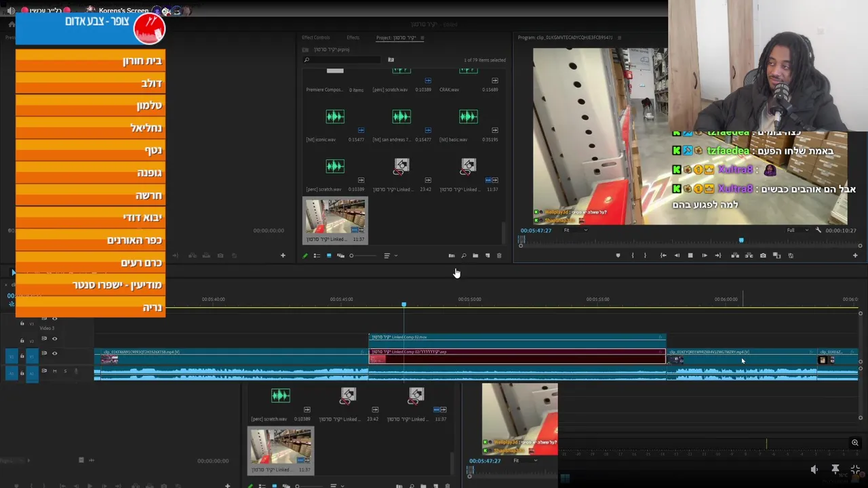Click create bin from search icon
Viewport: 868px width, 488px height.
pyautogui.click(x=391, y=60)
